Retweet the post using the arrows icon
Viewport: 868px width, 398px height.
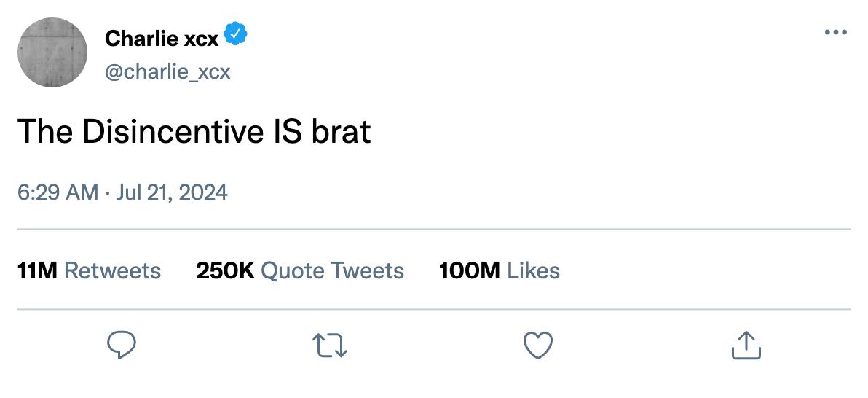330,345
